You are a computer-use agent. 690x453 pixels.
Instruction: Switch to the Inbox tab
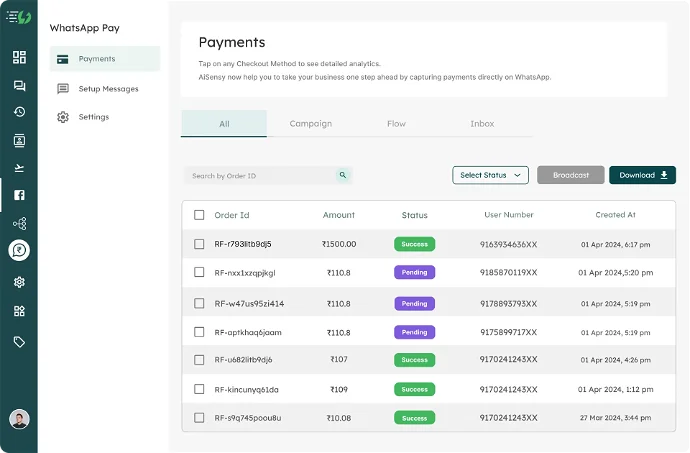[x=482, y=124]
